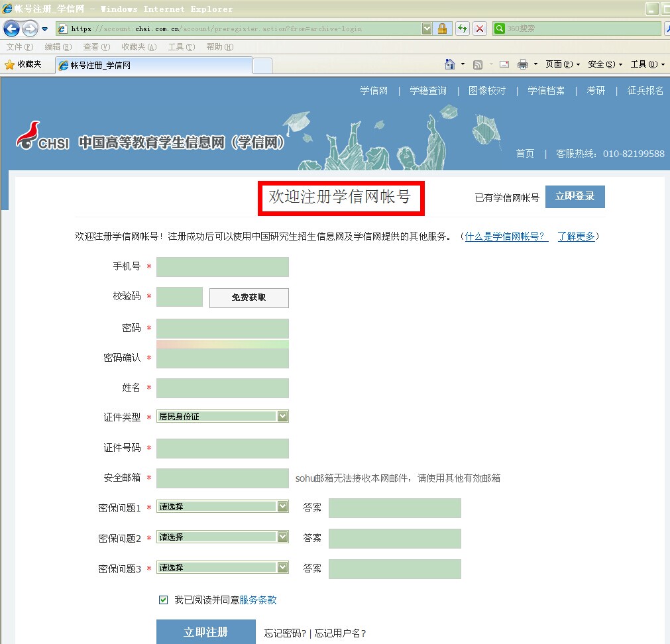This screenshot has height=644, width=670.
Task: Open the 帮助(H) menu
Action: click(220, 46)
